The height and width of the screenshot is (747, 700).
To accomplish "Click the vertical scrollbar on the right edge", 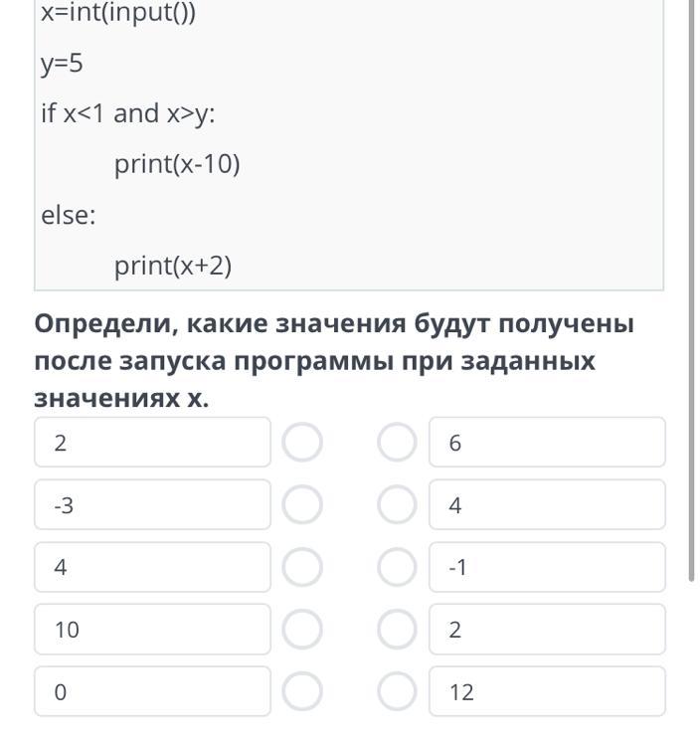I will [692, 298].
